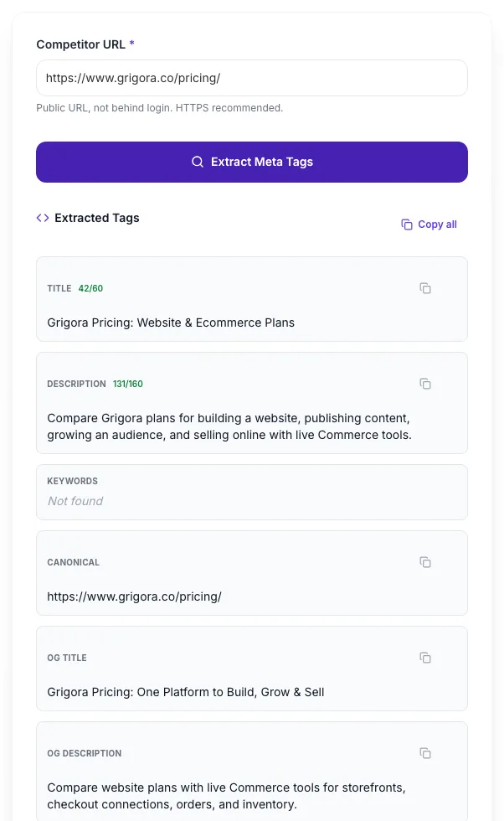
Task: Focus the Competitor URL input field
Action: [252, 78]
